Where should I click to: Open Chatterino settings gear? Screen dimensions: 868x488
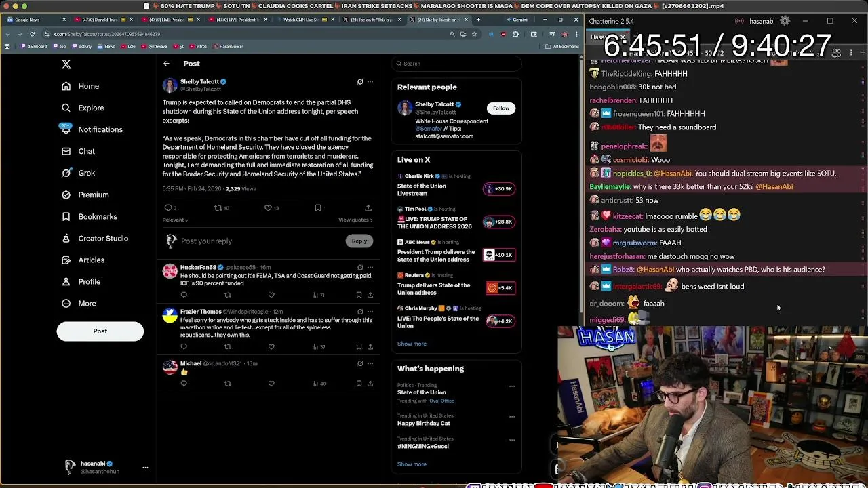(x=785, y=21)
